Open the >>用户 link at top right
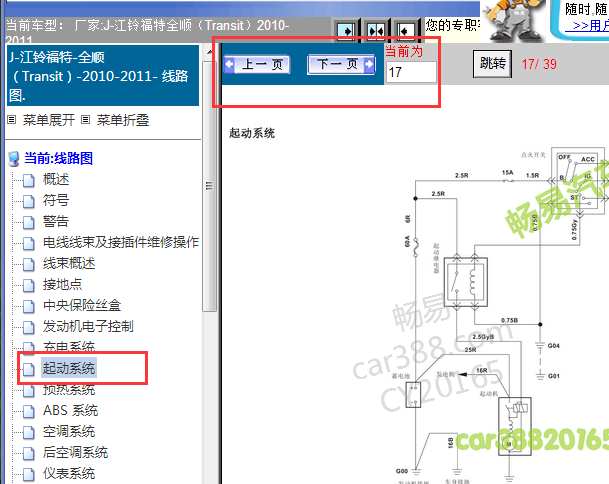Viewport: 609px width, 484px height. click(587, 26)
